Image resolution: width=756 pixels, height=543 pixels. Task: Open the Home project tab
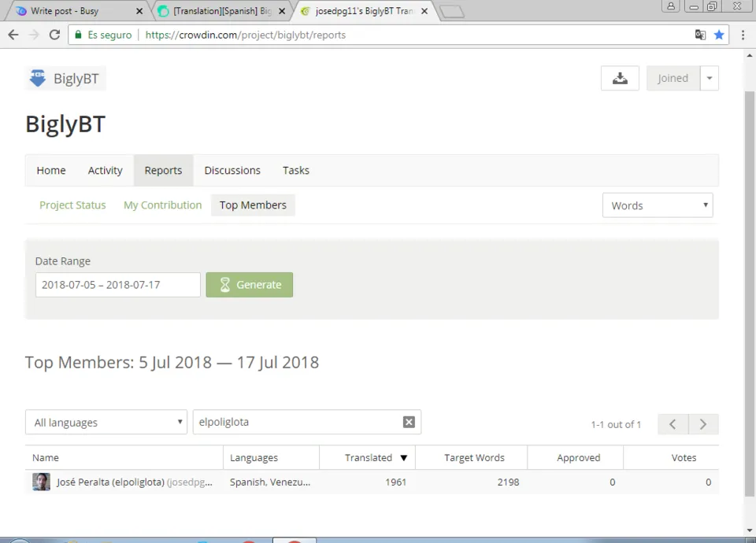[51, 171]
